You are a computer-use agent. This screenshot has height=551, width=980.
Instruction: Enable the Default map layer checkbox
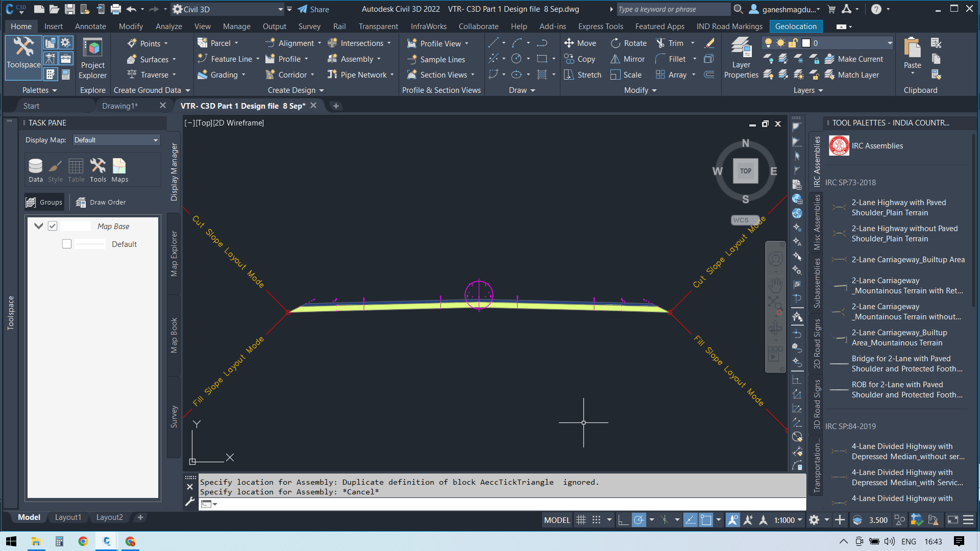[66, 244]
